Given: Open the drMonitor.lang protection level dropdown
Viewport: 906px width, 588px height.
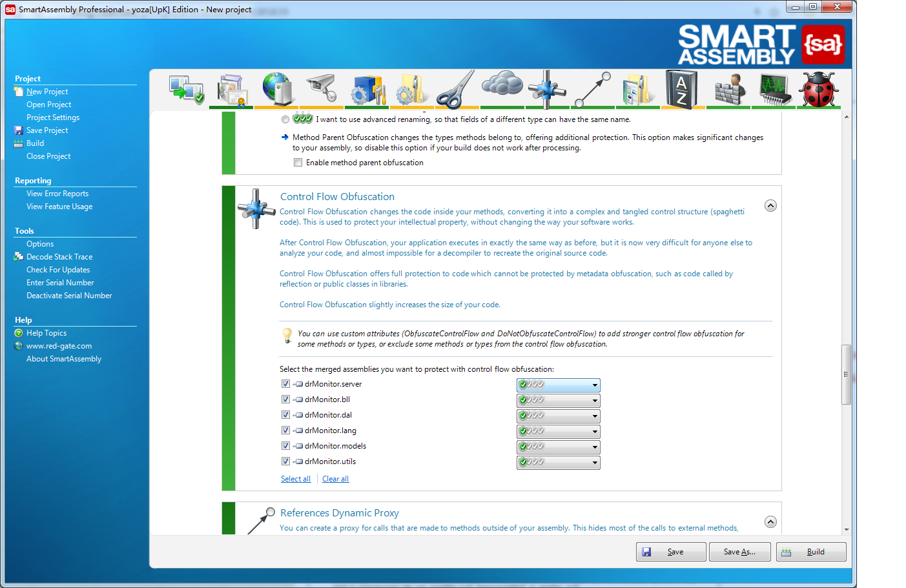Looking at the screenshot, I should [x=559, y=432].
